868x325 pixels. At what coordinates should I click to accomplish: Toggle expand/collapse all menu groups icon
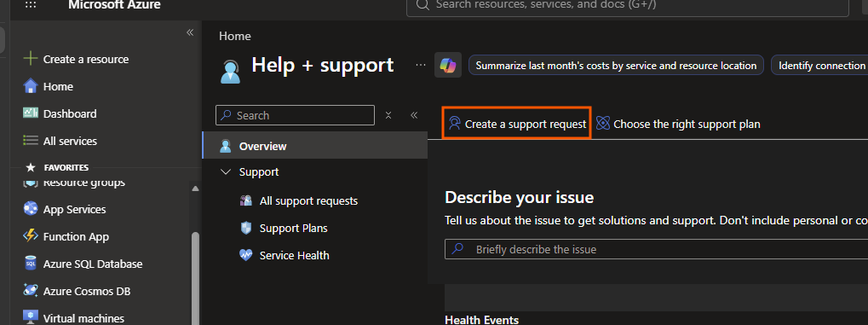(388, 115)
